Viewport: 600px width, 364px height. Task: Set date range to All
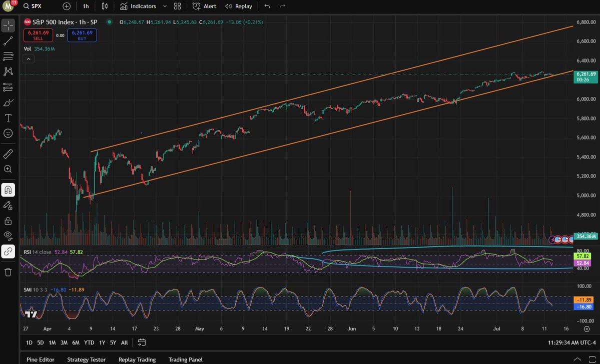tap(125, 342)
